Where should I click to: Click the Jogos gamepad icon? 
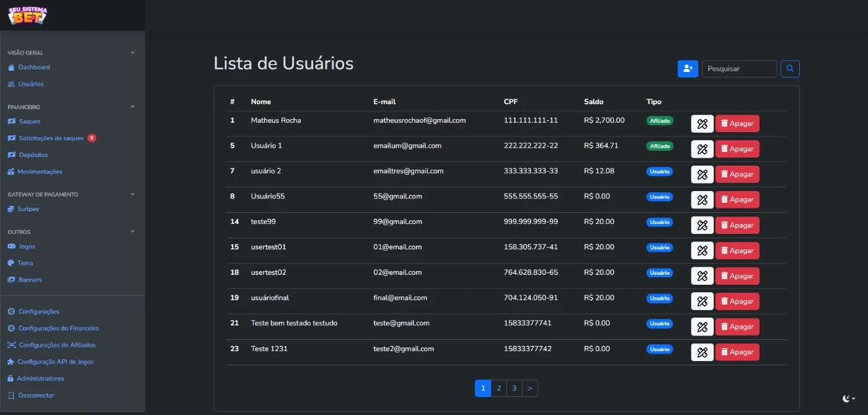12,246
